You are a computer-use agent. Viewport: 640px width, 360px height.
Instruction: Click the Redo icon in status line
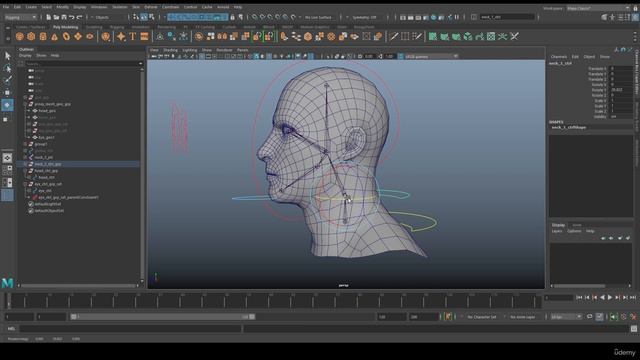point(79,17)
